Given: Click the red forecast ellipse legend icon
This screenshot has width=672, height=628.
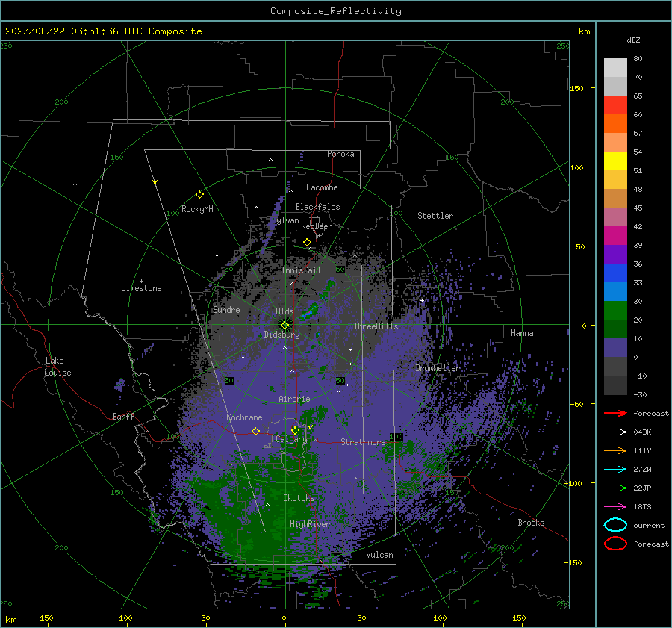Looking at the screenshot, I should [x=615, y=544].
